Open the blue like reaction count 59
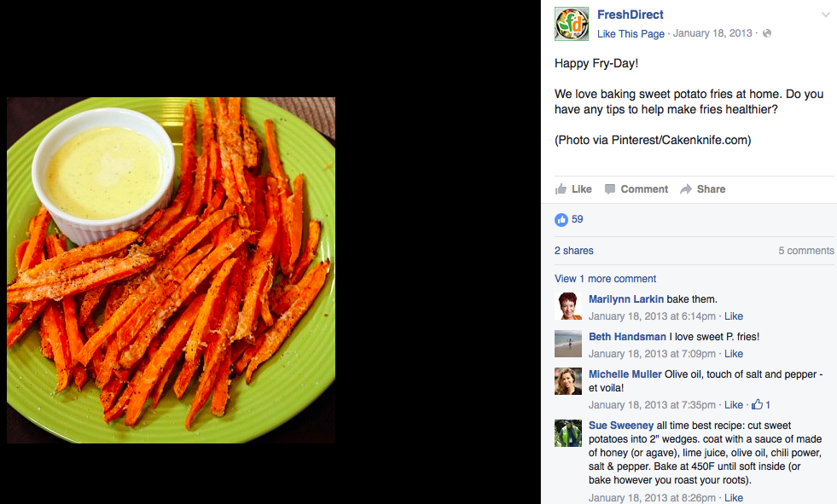The image size is (837, 504). coord(569,219)
